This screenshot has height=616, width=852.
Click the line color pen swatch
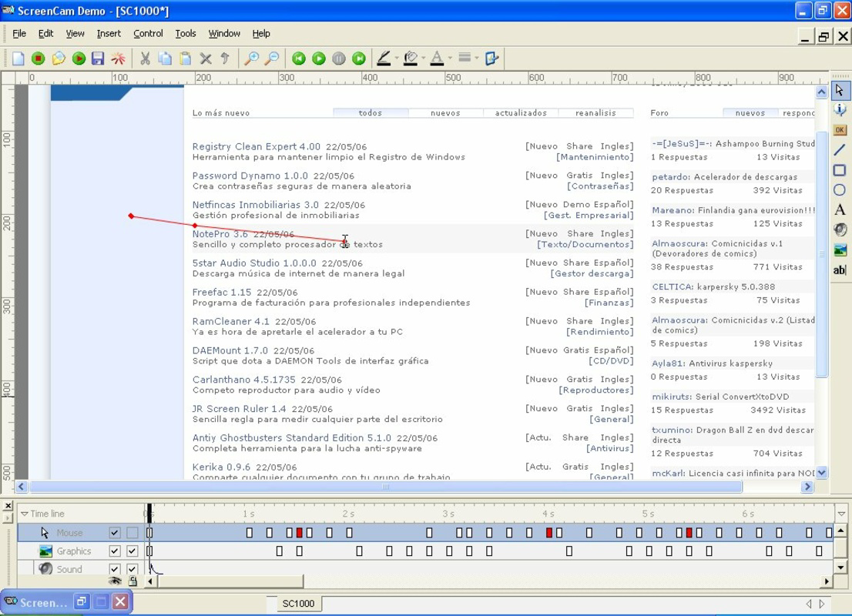(384, 59)
